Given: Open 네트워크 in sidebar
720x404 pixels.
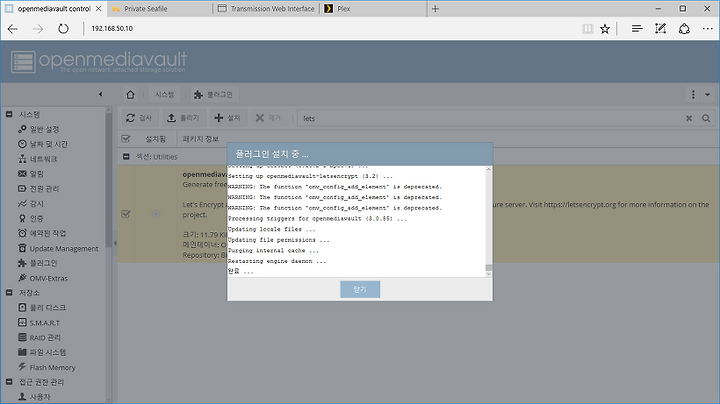Looking at the screenshot, I should pyautogui.click(x=38, y=159).
